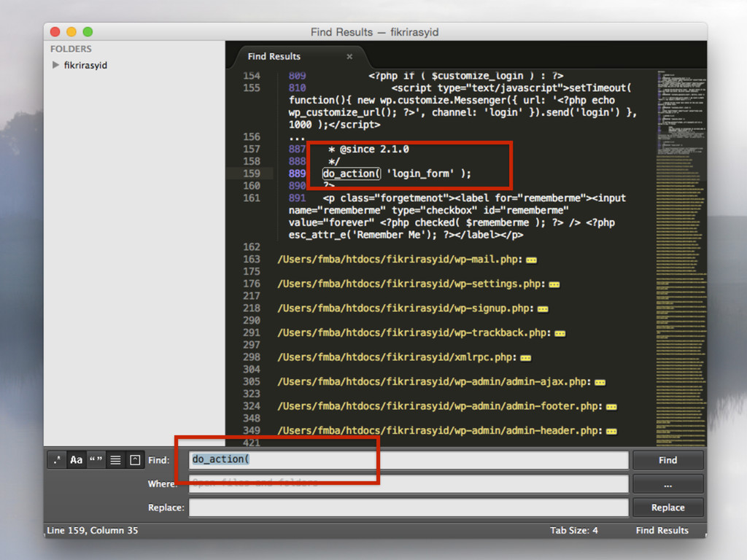This screenshot has width=747, height=560.
Task: Expand folded results for wp-settings.php
Action: (x=554, y=285)
